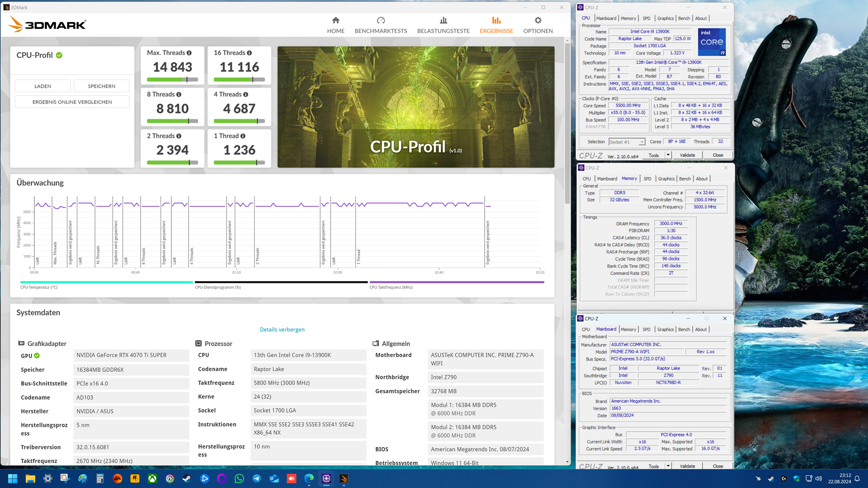Click the green GPU validation checkmark in Systemdaten

(x=37, y=356)
